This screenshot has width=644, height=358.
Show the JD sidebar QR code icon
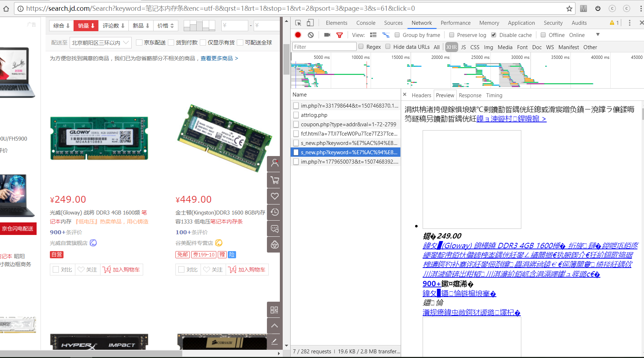point(274,310)
